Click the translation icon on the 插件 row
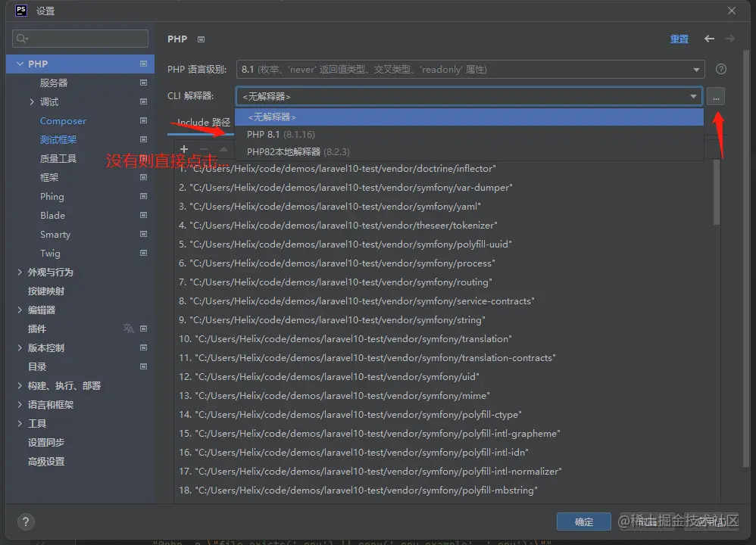Image resolution: width=756 pixels, height=545 pixels. (x=128, y=329)
